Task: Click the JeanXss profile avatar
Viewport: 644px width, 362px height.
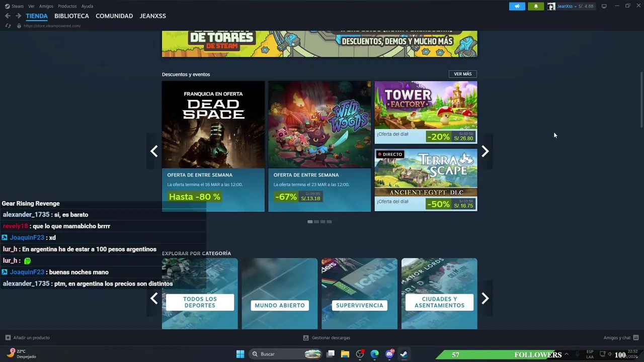Action: tap(551, 6)
